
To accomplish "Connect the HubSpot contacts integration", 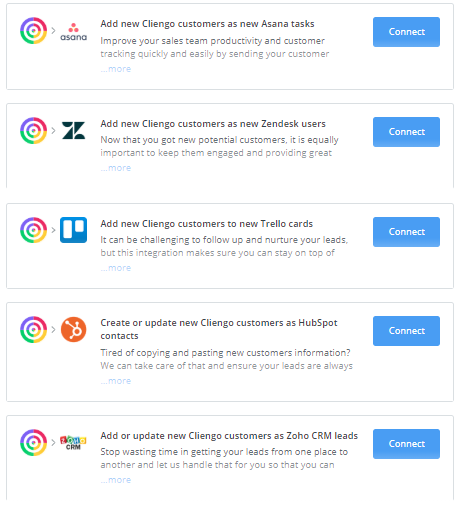I will tap(406, 331).
